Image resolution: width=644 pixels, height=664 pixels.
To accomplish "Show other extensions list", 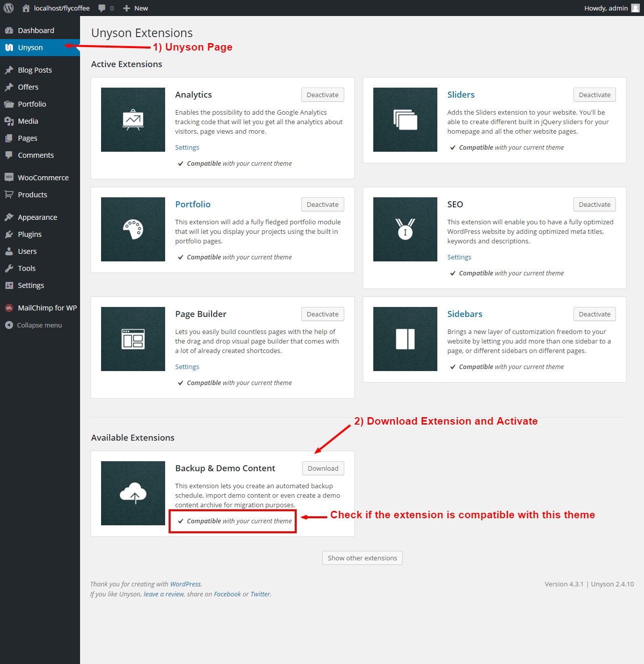I will [x=362, y=558].
